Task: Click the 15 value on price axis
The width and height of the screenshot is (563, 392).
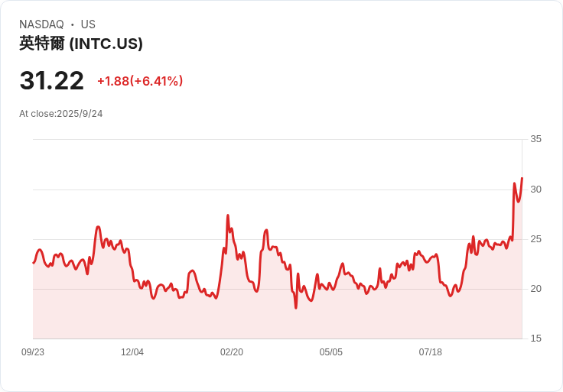Action: pyautogui.click(x=536, y=339)
